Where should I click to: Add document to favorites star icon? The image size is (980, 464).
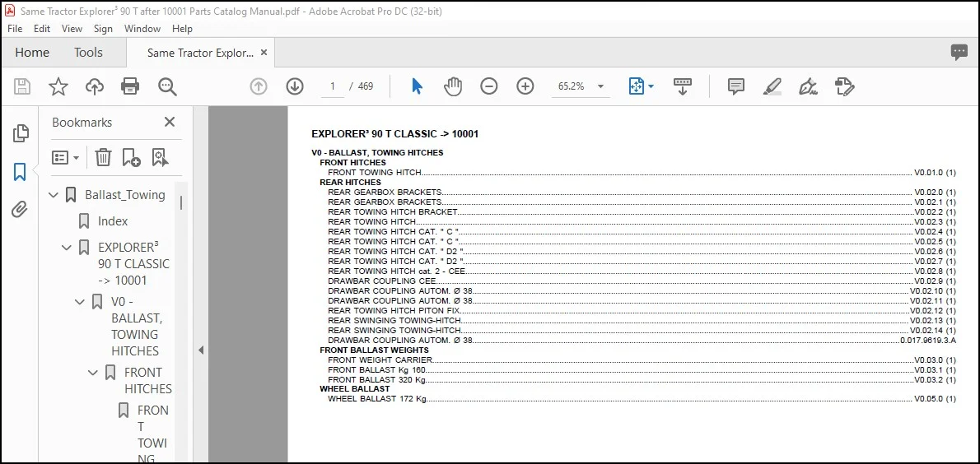[58, 86]
